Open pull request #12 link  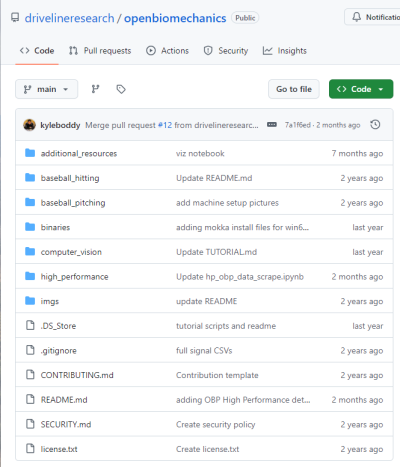pyautogui.click(x=165, y=125)
